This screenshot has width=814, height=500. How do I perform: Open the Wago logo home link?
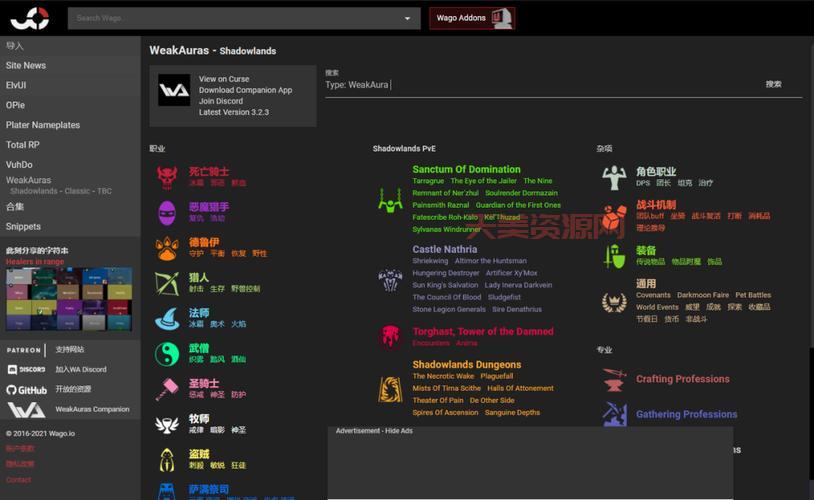[30, 18]
